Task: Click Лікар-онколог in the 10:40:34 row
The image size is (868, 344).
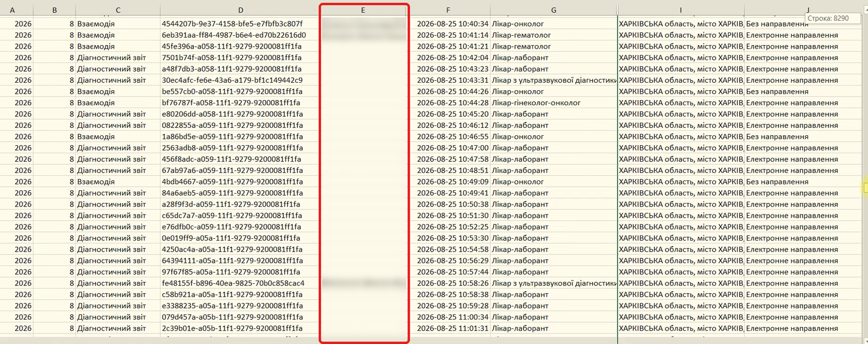Action: 518,24
